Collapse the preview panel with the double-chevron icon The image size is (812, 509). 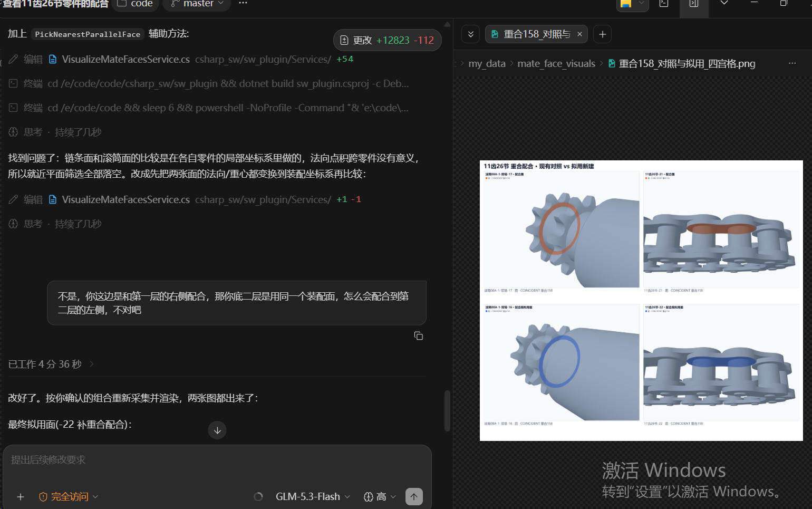click(471, 34)
